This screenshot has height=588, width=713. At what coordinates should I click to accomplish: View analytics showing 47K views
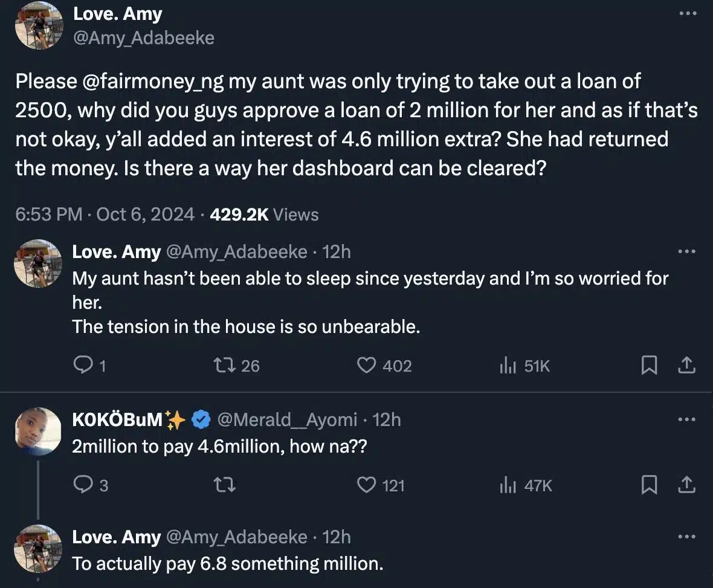tap(506, 485)
